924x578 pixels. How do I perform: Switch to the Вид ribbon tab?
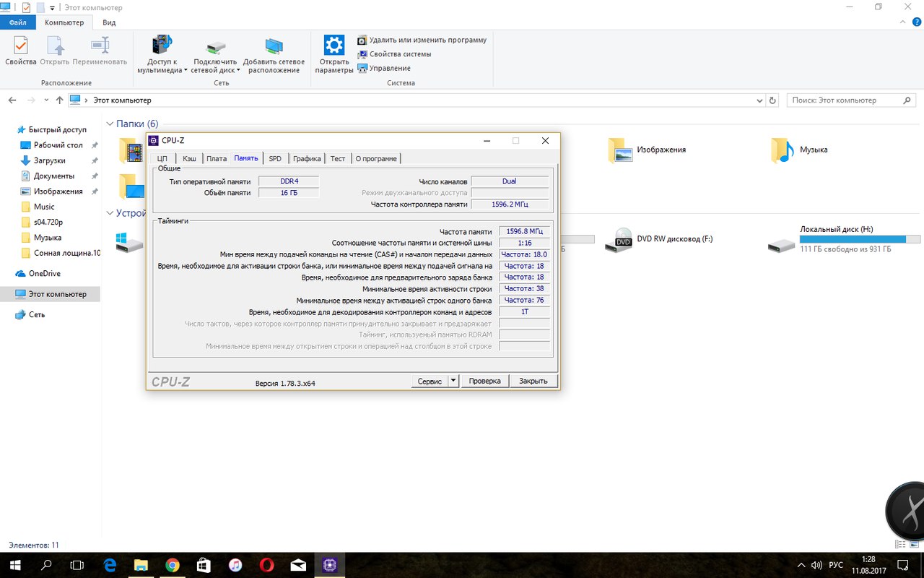[109, 22]
